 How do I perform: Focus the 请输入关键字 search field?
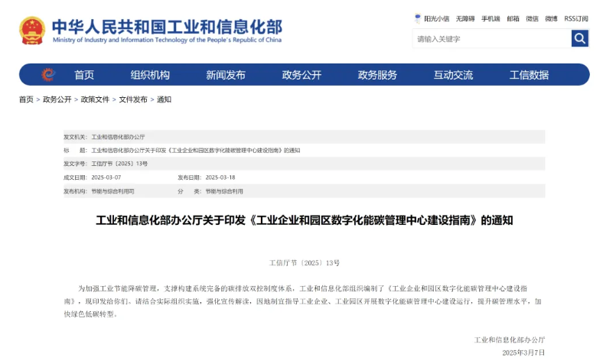click(492, 38)
